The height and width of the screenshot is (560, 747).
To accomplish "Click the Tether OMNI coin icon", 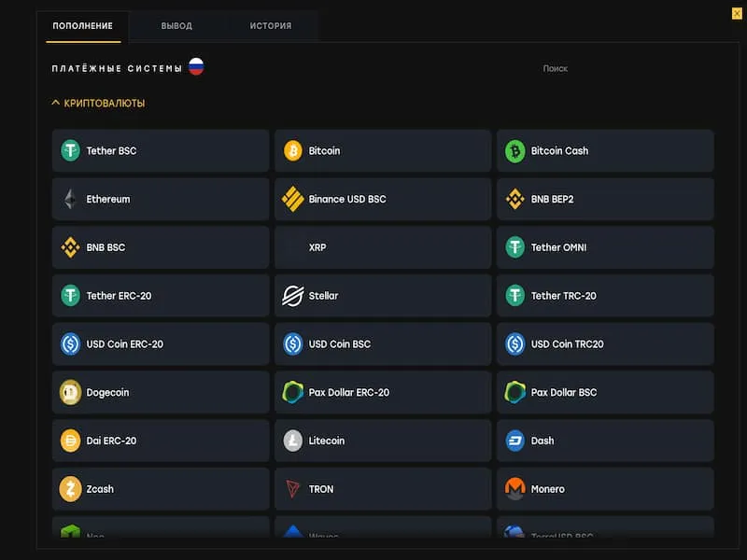I will 515,247.
